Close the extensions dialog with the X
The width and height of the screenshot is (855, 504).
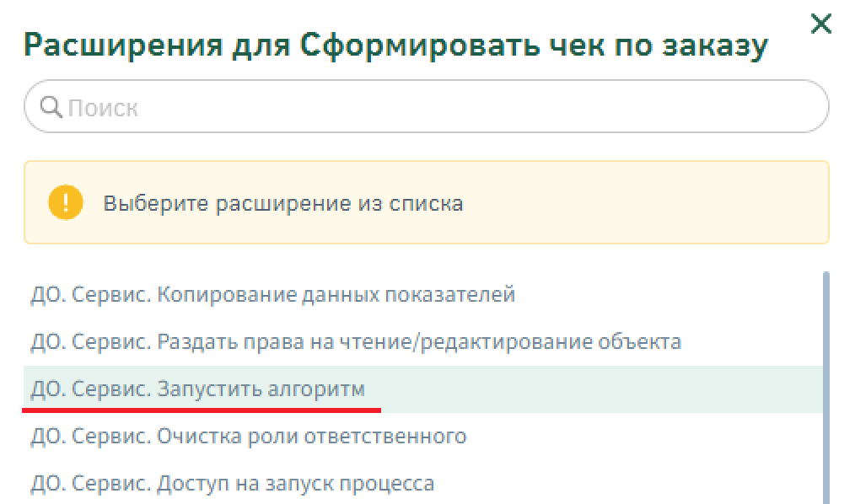[x=820, y=24]
